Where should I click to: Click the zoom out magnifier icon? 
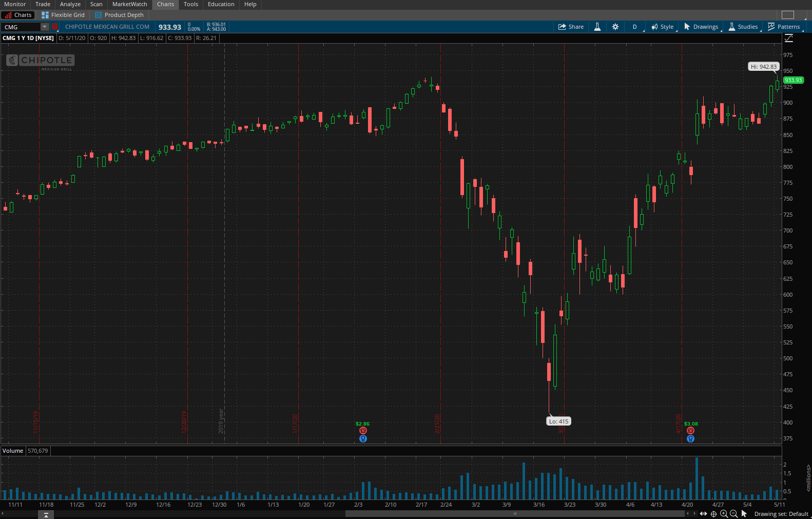[x=733, y=514]
